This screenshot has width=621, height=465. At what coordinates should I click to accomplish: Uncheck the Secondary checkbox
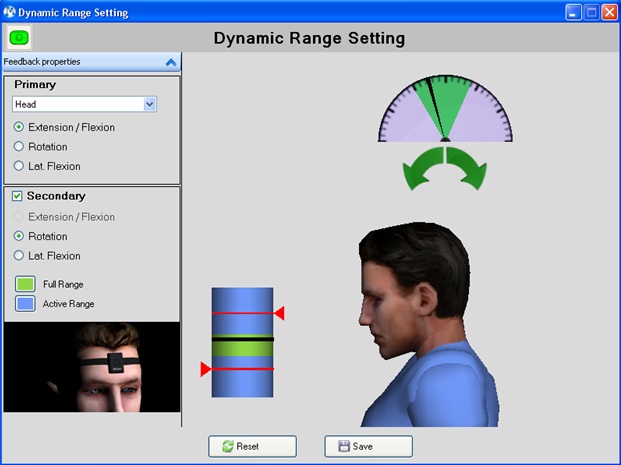pos(17,196)
